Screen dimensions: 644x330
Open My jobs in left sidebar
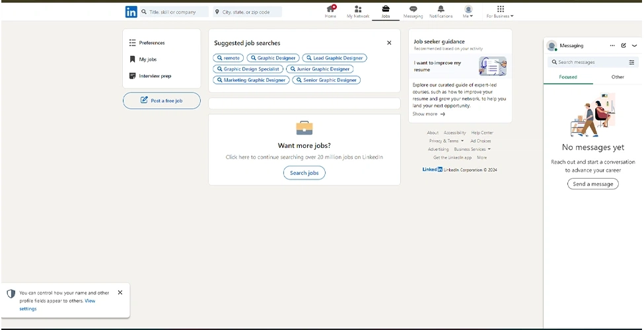tap(143, 59)
